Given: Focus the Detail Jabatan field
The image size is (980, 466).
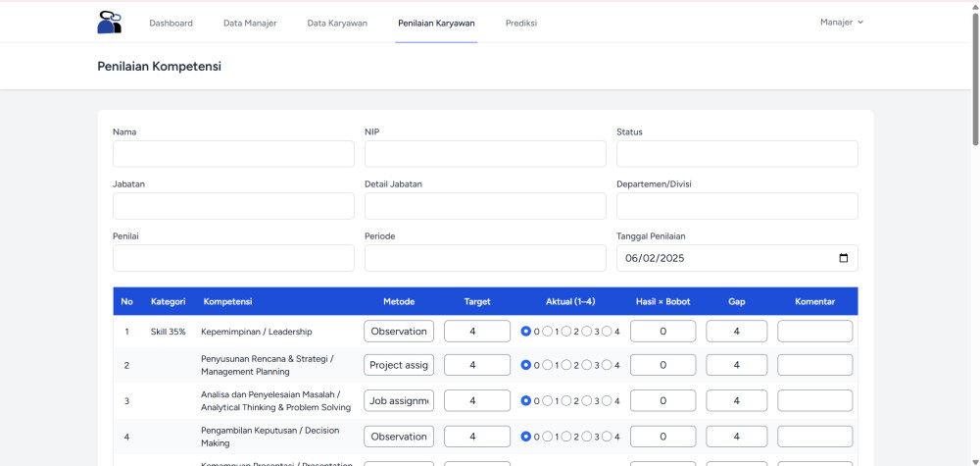Looking at the screenshot, I should 485,206.
